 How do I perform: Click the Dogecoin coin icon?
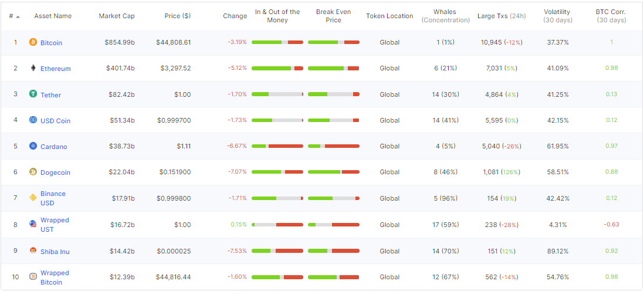(33, 172)
